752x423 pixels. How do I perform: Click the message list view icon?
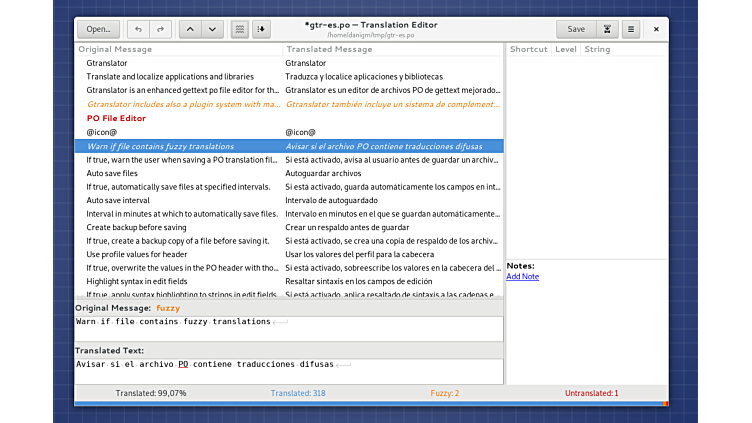240,30
